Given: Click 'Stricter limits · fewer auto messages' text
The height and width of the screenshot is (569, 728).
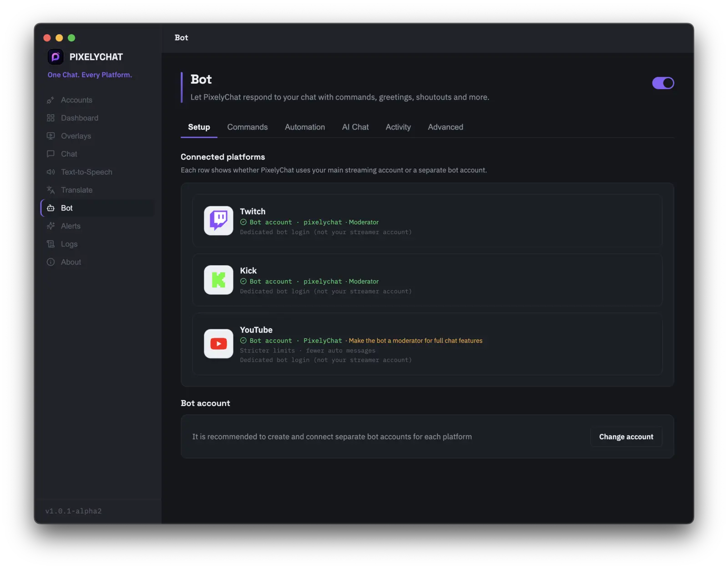Looking at the screenshot, I should click(308, 350).
